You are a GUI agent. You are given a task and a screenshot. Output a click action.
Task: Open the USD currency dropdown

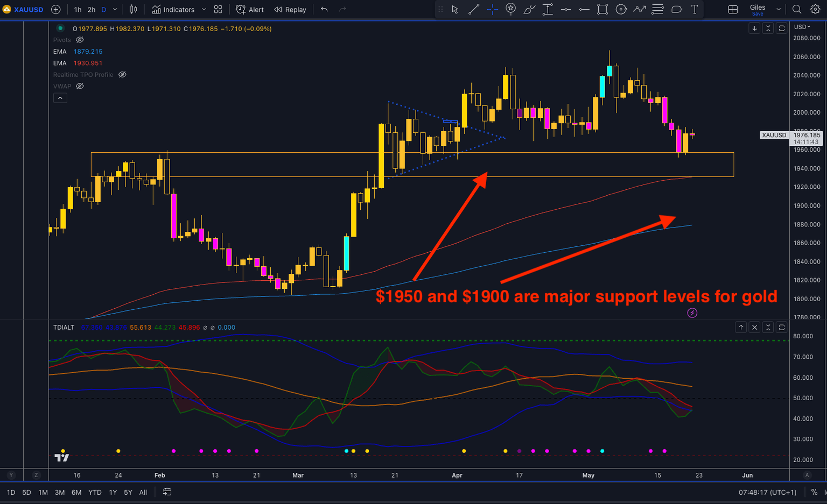point(801,26)
